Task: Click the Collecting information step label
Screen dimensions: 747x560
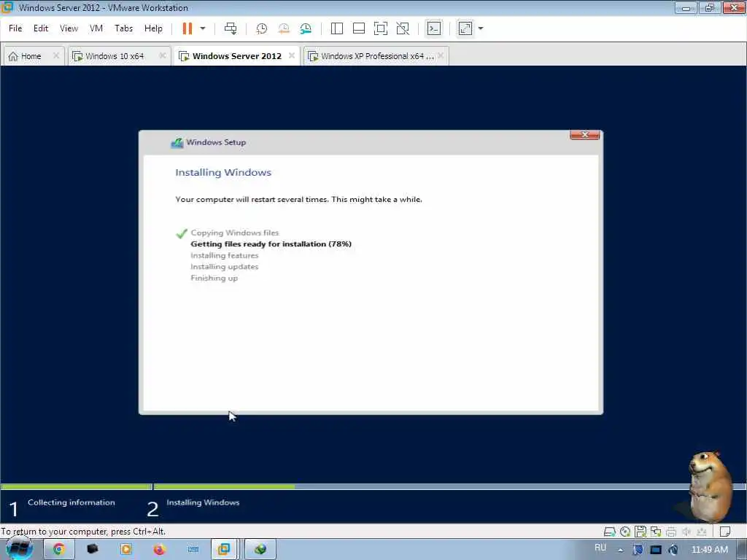Action: (x=71, y=502)
